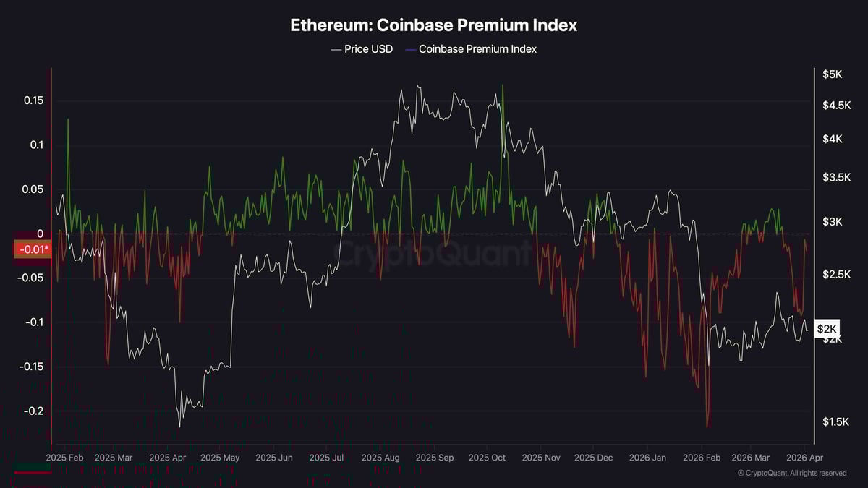Screen dimensions: 868x488
Task: Click the $5K tick on the price axis
Action: click(832, 74)
